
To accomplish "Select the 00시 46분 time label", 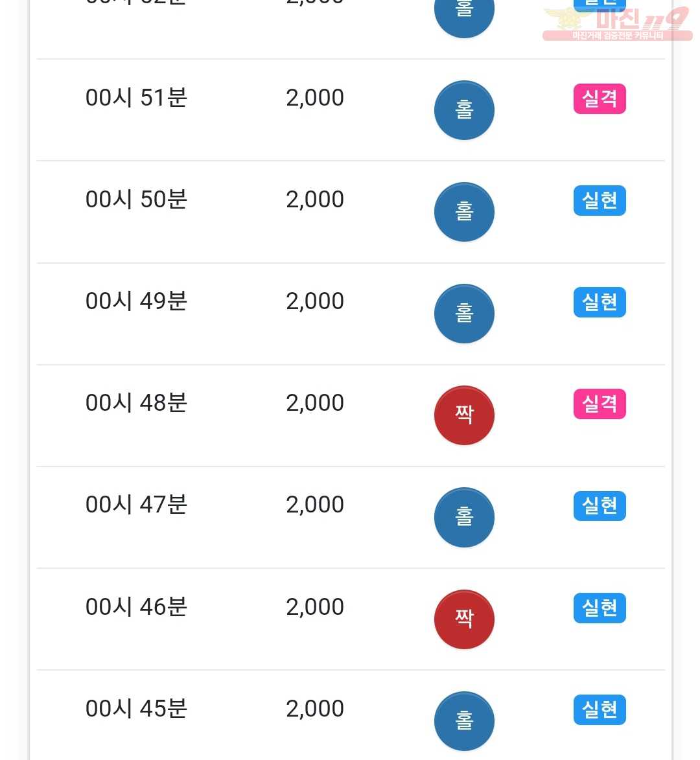I will click(x=136, y=607).
